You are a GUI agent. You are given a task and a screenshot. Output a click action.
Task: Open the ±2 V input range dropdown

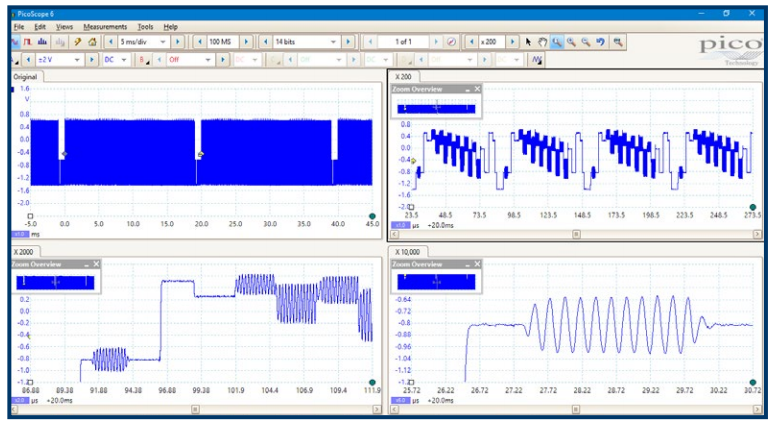tap(59, 60)
